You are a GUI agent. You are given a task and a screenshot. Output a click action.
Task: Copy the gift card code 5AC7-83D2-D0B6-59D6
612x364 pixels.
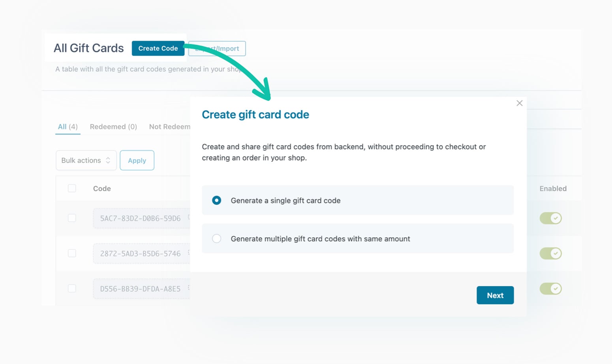click(x=141, y=218)
